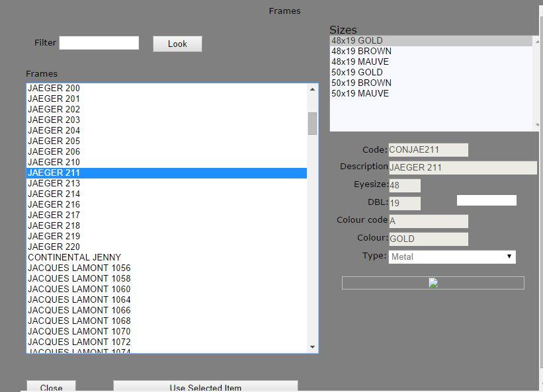Screen dimensions: 543x392
Task: Select JACQUES LAMONT 1068 frame
Action: [167, 321]
